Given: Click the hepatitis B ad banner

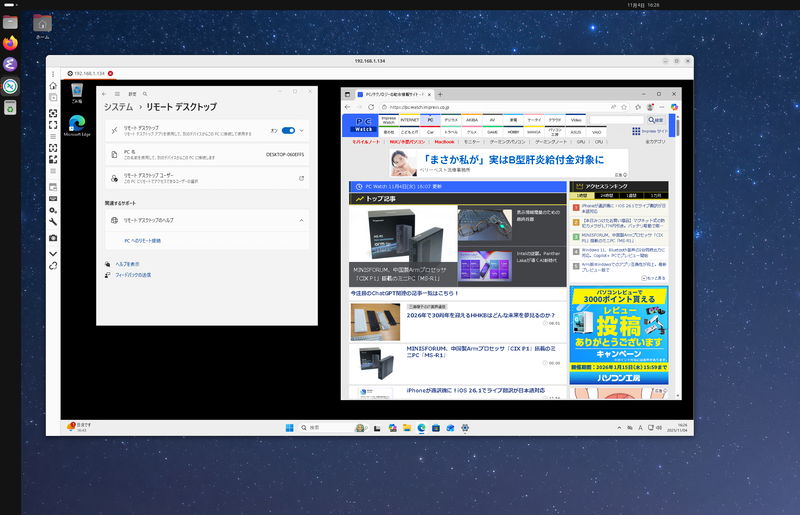Looking at the screenshot, I should pyautogui.click(x=509, y=163).
